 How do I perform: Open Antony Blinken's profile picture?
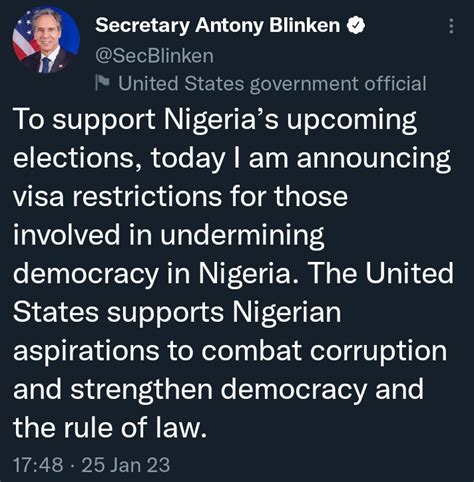pyautogui.click(x=46, y=40)
